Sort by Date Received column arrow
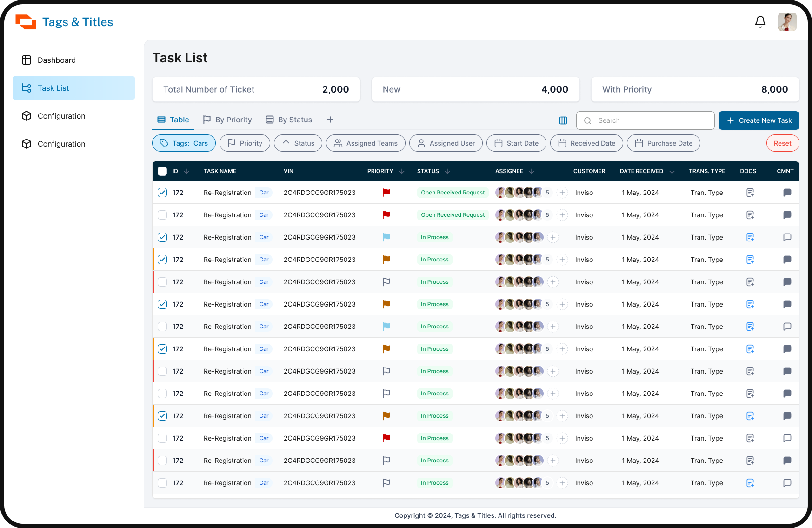 coord(672,171)
